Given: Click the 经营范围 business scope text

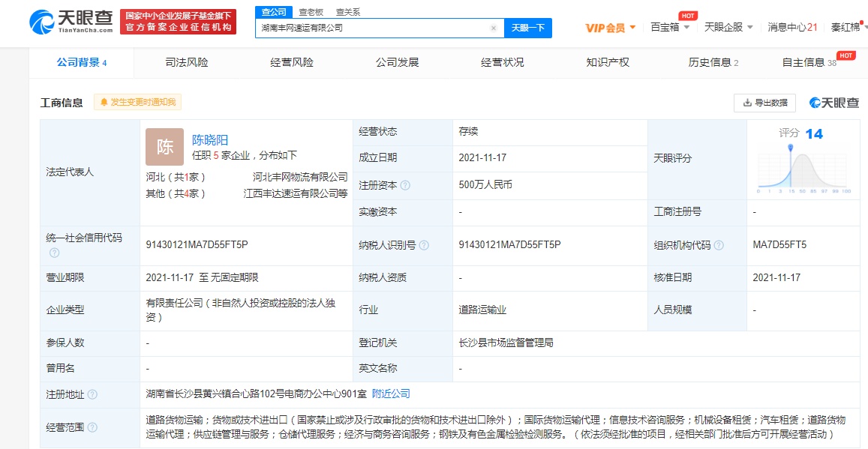Looking at the screenshot, I should pos(495,427).
